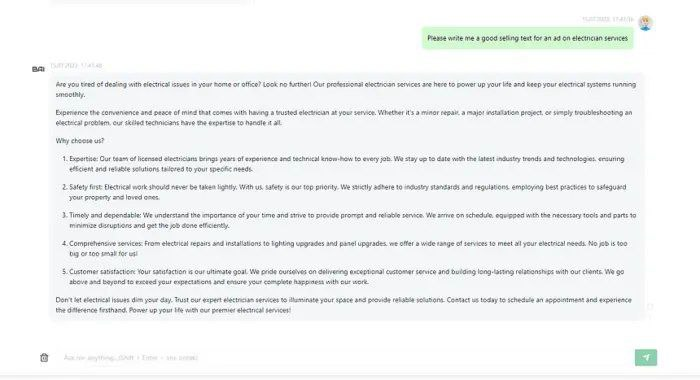Click the 'Timely and dependable' list item
The width and height of the screenshot is (700, 380).
(347, 220)
